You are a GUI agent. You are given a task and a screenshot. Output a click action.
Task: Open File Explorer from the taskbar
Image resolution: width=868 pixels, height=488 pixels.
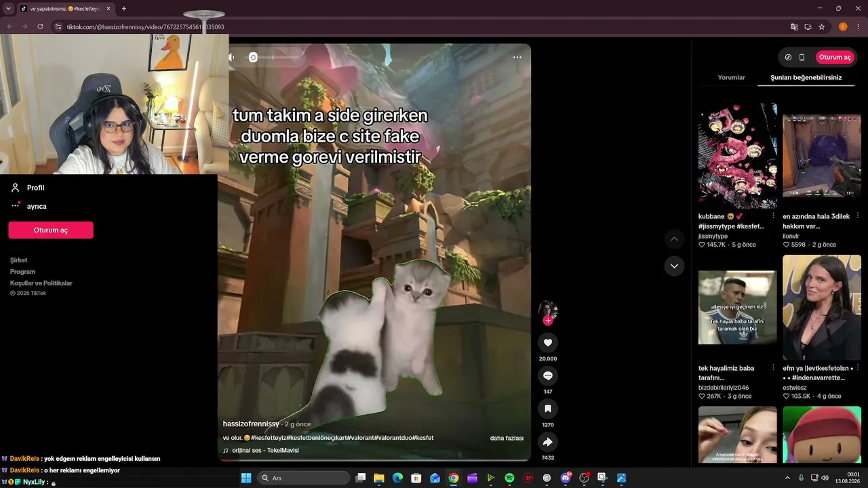click(379, 478)
